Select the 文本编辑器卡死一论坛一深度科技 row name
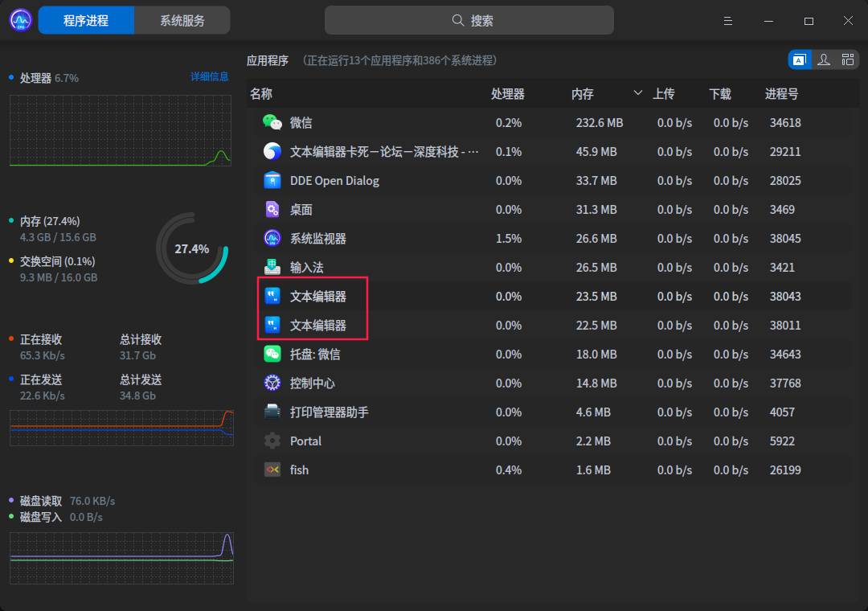868x611 pixels. 384,151
